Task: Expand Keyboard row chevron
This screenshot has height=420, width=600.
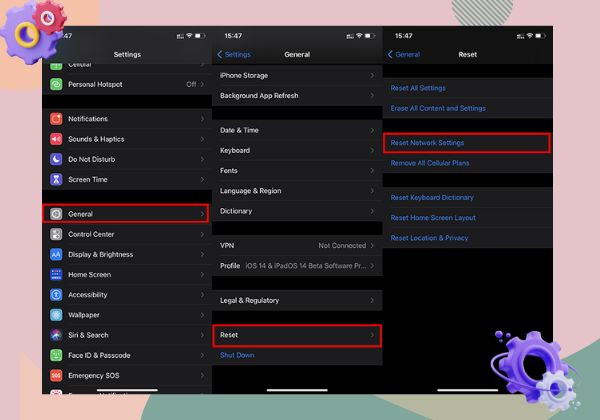Action: click(x=372, y=150)
